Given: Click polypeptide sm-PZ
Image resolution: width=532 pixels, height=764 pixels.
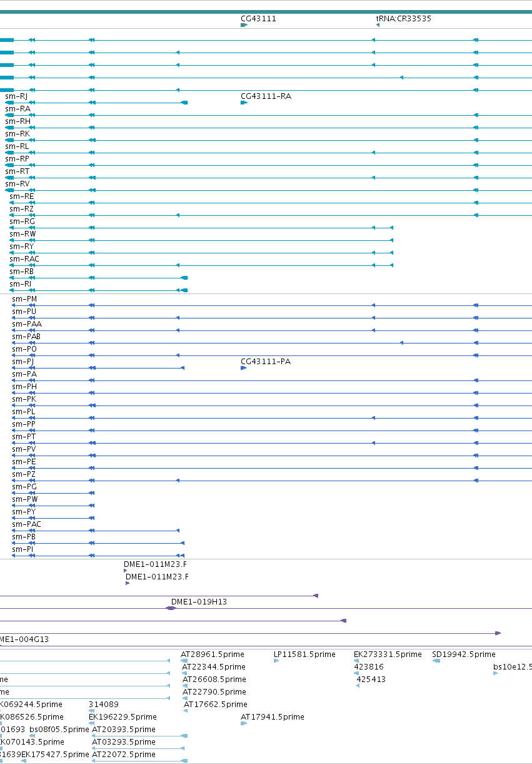Looking at the screenshot, I should [x=24, y=474].
